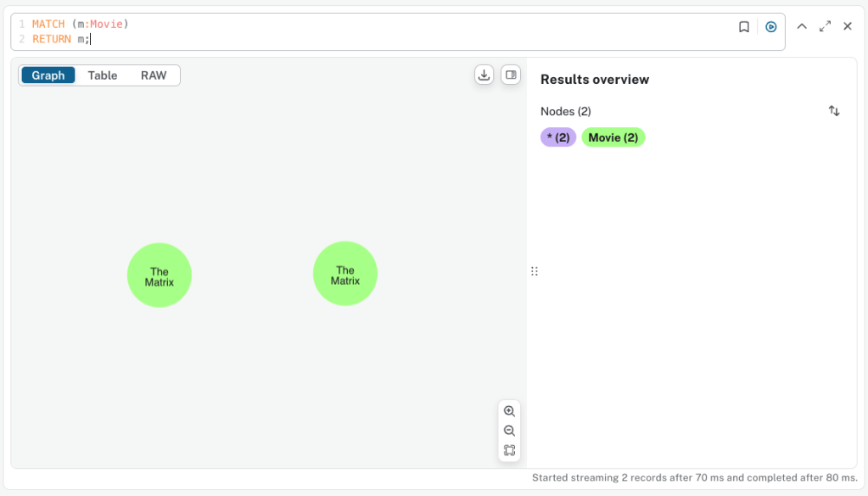Select the left The Matrix node

tap(159, 274)
